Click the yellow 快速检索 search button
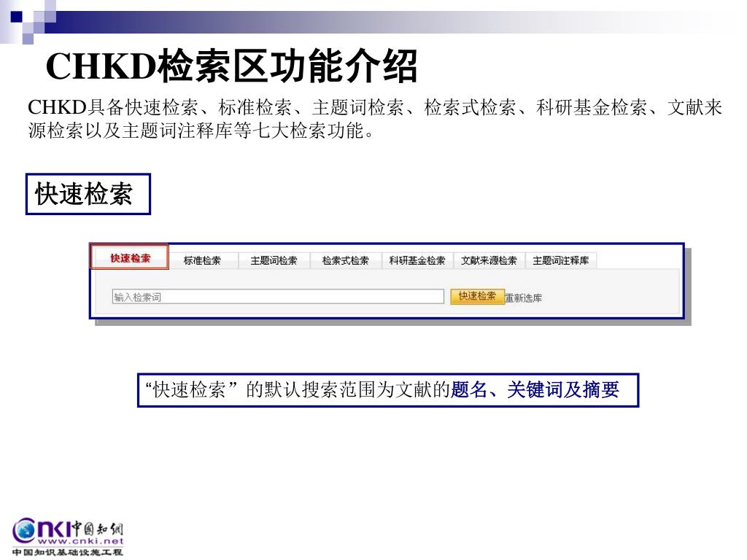747x560 pixels. pos(477,296)
